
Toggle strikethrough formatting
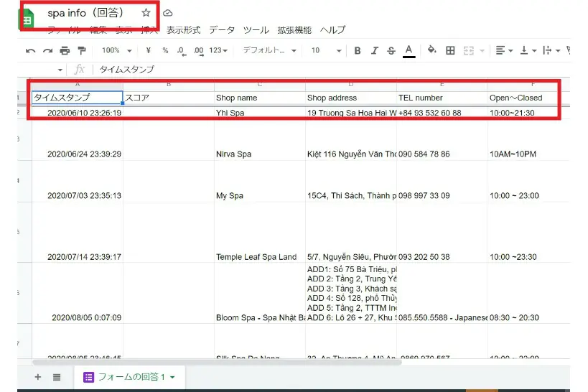pyautogui.click(x=391, y=51)
